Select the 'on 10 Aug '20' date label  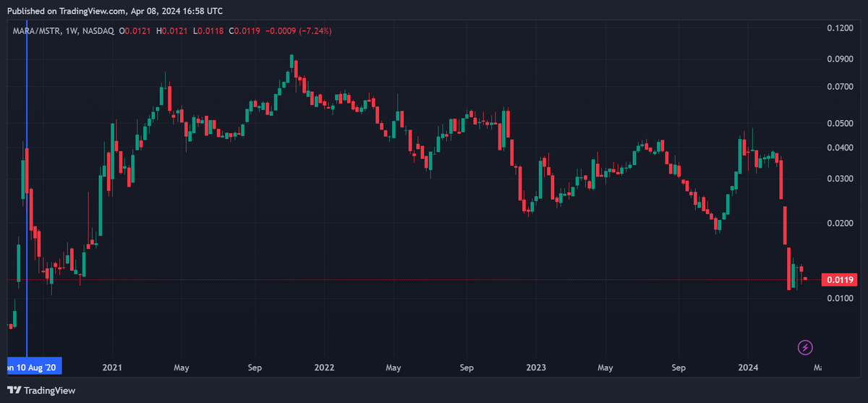coord(33,368)
